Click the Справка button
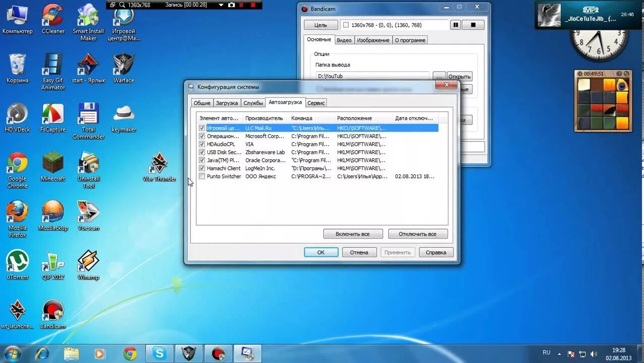644x363 pixels. pyautogui.click(x=436, y=252)
